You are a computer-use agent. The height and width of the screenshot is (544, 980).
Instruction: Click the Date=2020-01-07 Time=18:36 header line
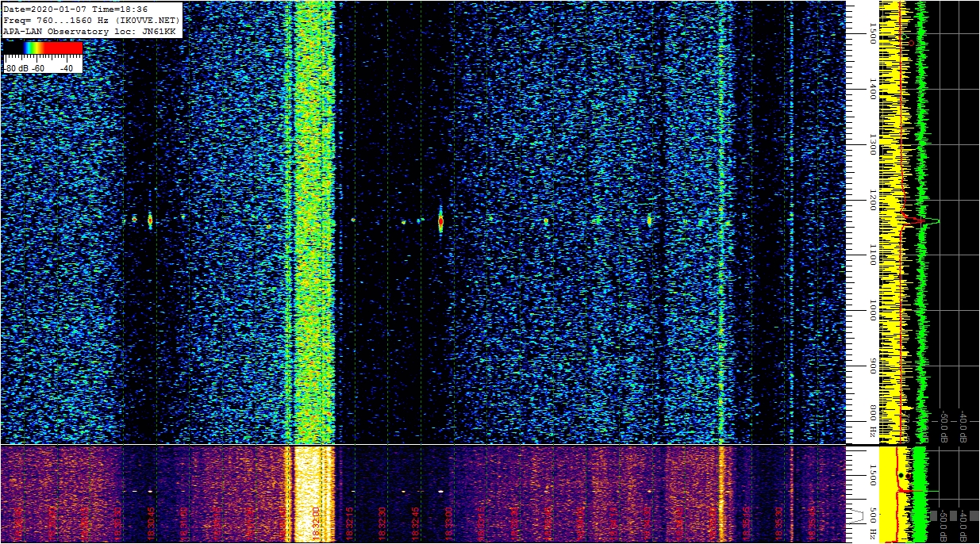click(75, 9)
